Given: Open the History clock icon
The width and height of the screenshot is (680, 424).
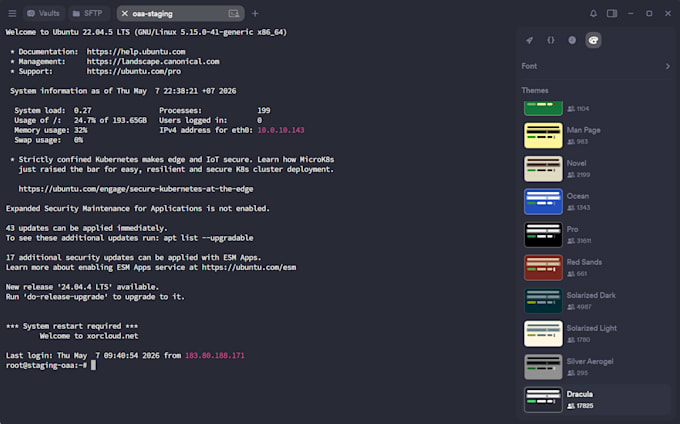Looking at the screenshot, I should point(572,40).
